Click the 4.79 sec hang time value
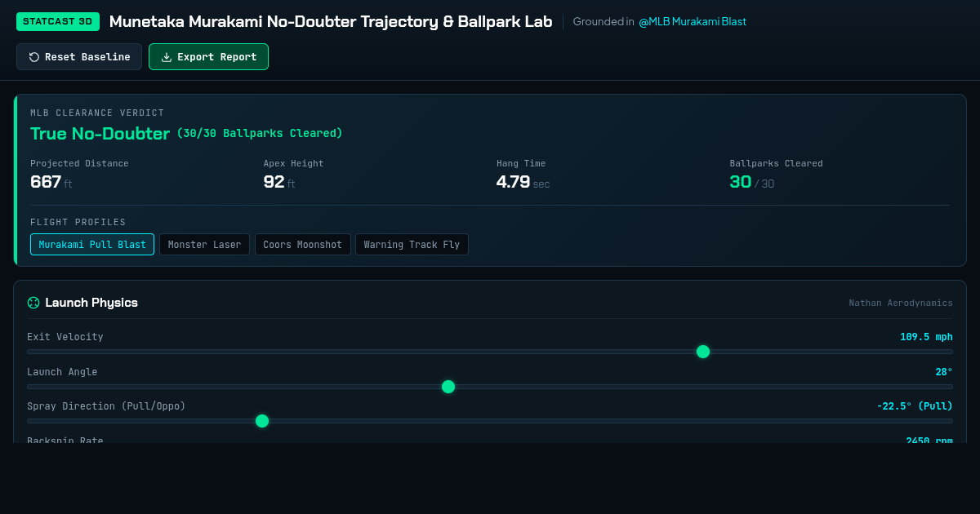This screenshot has height=514, width=980. coord(523,182)
